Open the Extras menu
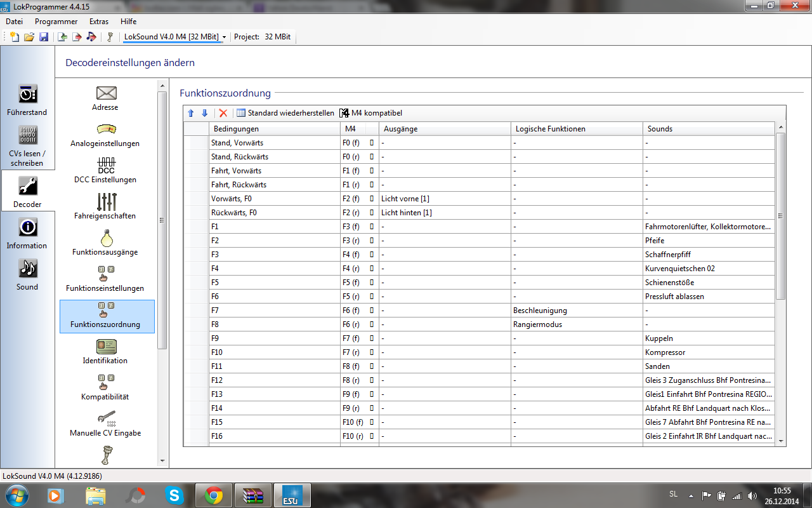812x508 pixels. [99, 22]
